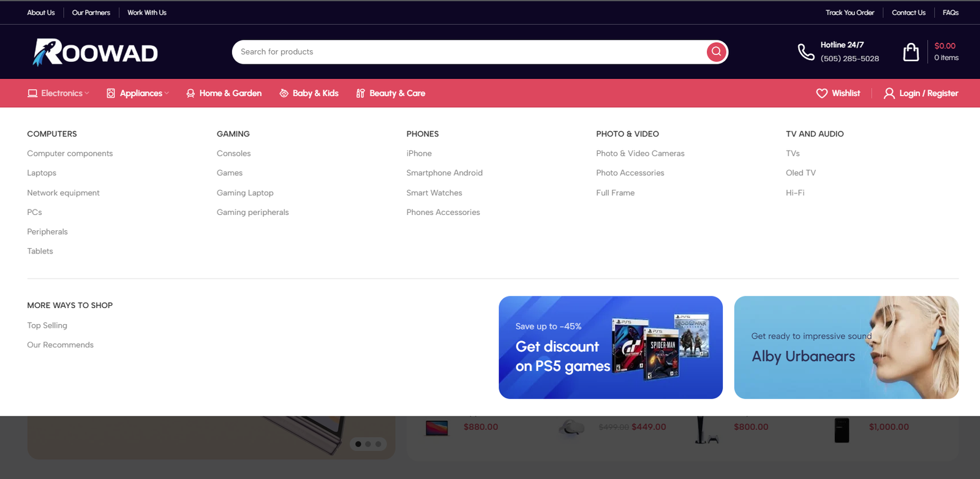The height and width of the screenshot is (479, 980).
Task: Click the Home & Garden icon
Action: coord(190,93)
